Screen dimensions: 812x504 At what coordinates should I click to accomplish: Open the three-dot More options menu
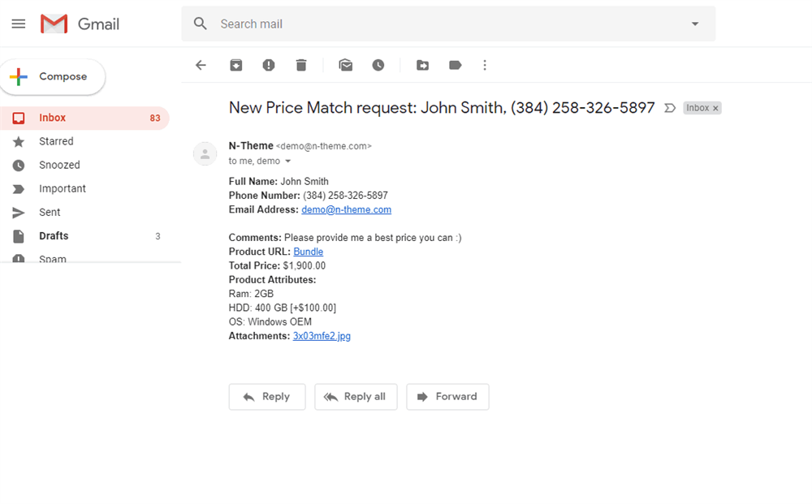tap(485, 65)
